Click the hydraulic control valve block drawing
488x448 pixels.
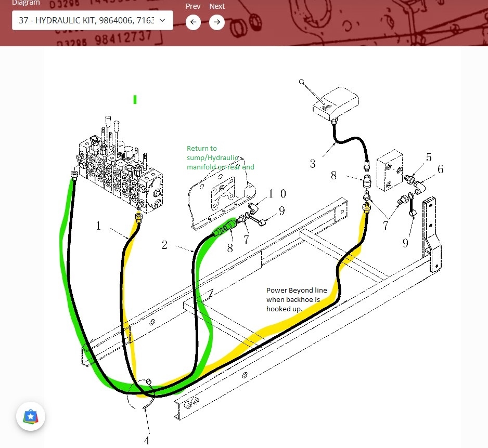pos(120,172)
